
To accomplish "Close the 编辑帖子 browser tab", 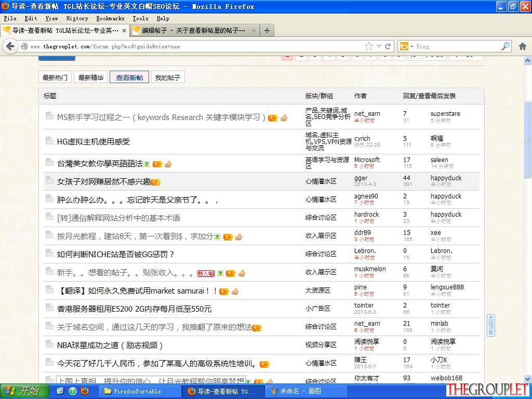I will [254, 31].
